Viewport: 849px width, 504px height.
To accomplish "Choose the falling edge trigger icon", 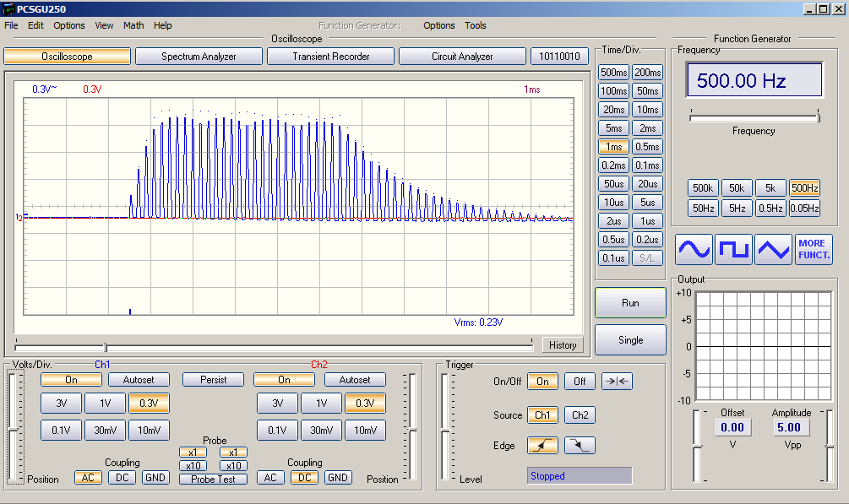I will coord(580,446).
